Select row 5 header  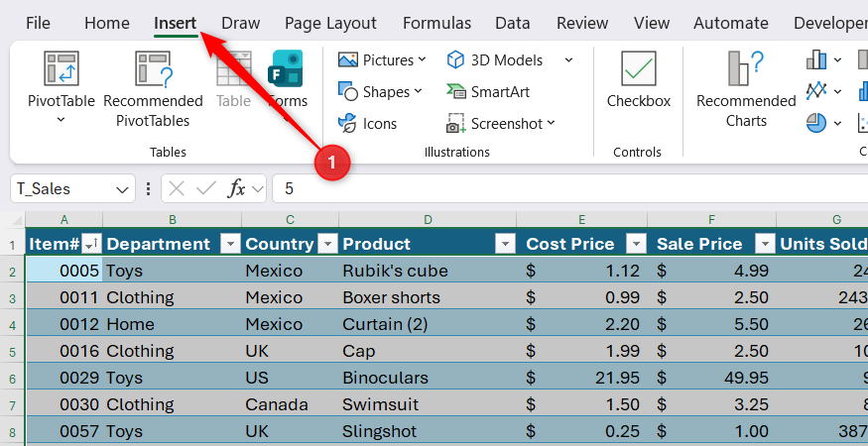tap(12, 351)
